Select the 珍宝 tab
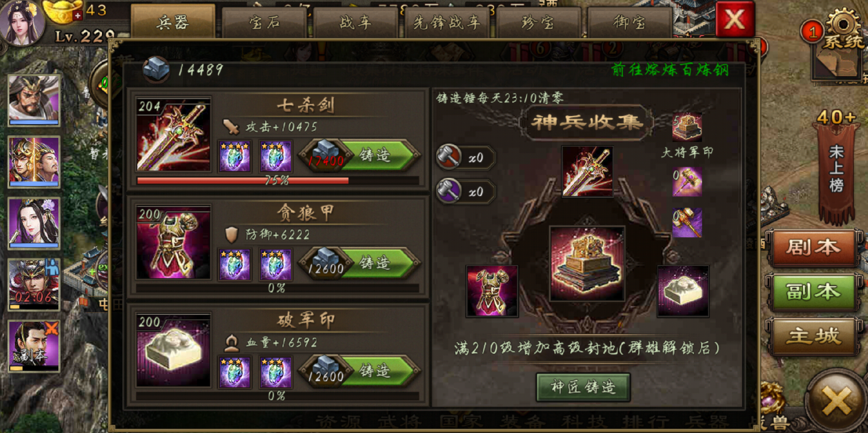The width and height of the screenshot is (868, 433). click(x=538, y=23)
